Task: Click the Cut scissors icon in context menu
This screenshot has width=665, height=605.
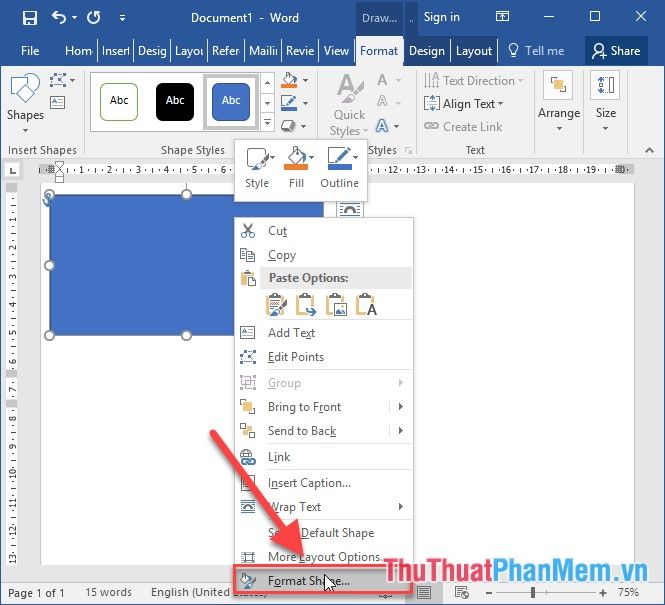Action: pyautogui.click(x=248, y=231)
